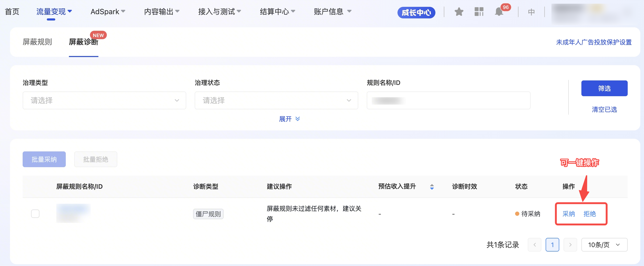Click 采纳 link in the table row
This screenshot has height=266, width=644.
568,214
